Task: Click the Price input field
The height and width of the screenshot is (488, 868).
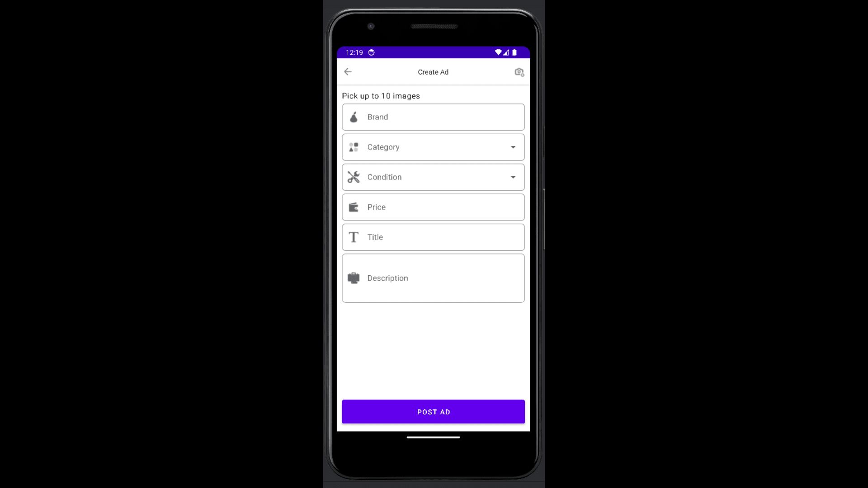Action: (434, 207)
